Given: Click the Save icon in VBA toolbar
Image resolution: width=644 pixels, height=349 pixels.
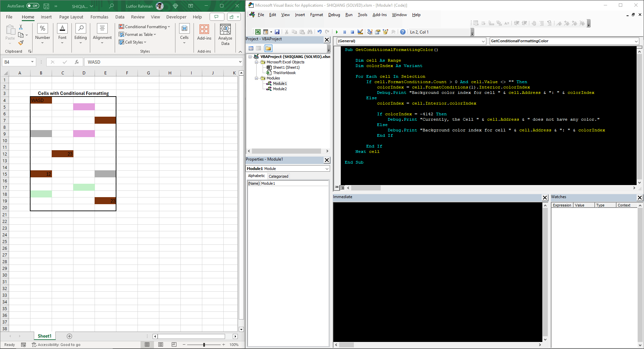Looking at the screenshot, I should pyautogui.click(x=277, y=32).
